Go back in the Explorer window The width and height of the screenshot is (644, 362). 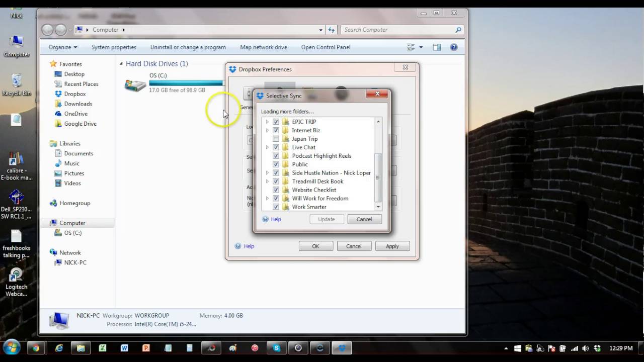tap(47, 30)
